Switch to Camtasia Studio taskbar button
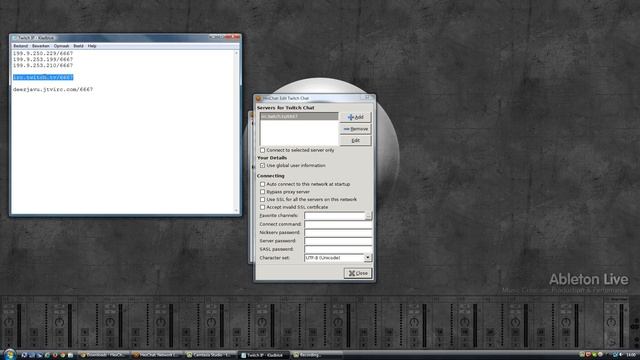This screenshot has width=640, height=360. 211,355
